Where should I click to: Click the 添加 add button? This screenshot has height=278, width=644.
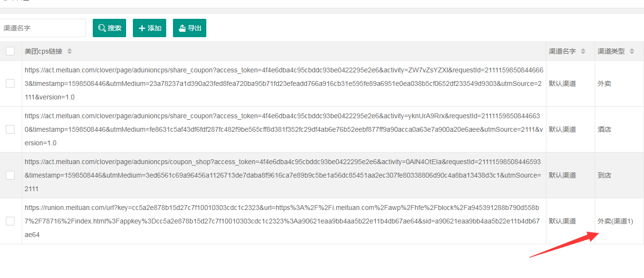tap(149, 28)
